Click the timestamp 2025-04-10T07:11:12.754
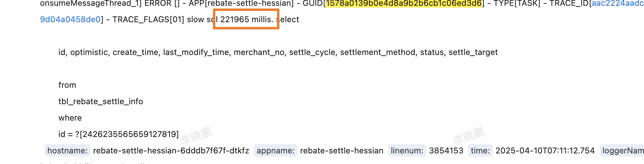Screen dimensions: 644x164 coord(545,151)
